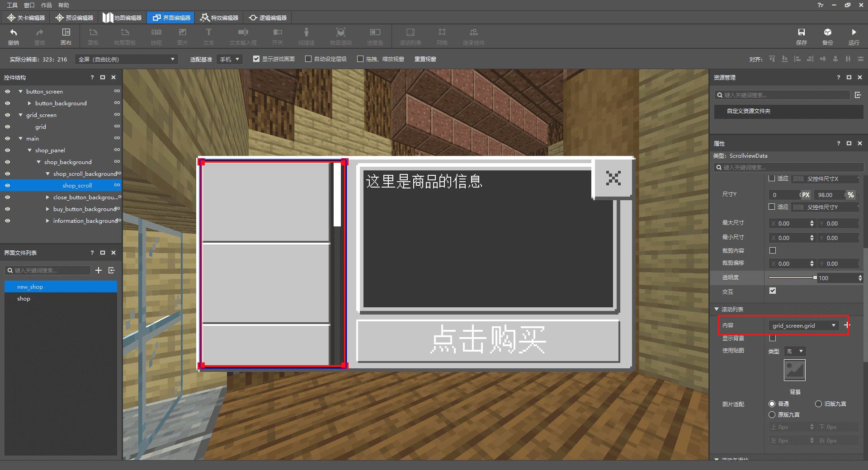Expand the button_background tree node
This screenshot has height=470, width=868.
(x=29, y=103)
